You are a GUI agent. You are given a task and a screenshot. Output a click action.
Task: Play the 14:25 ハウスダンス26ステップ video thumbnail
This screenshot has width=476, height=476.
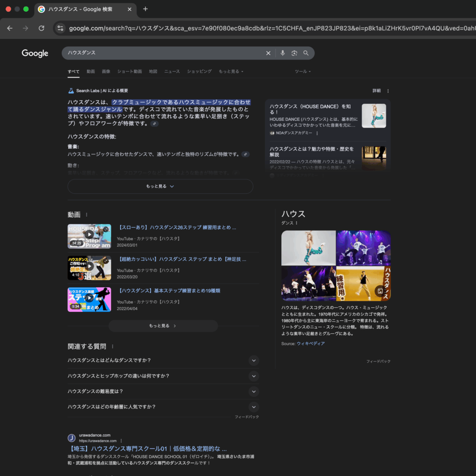[x=89, y=236]
